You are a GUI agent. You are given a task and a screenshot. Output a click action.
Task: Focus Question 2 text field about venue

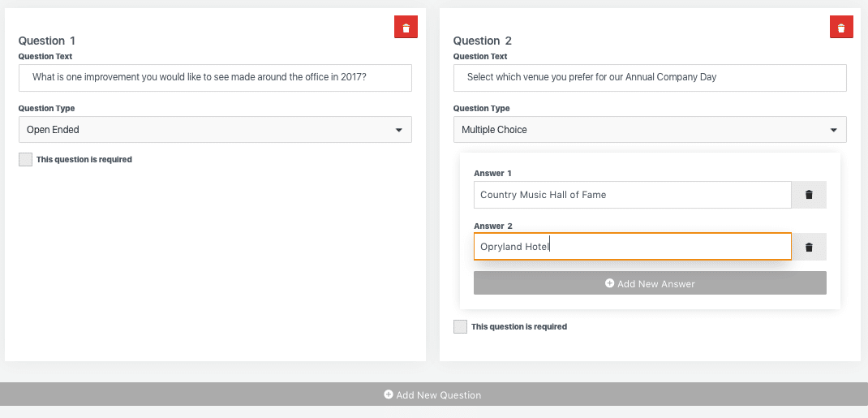pyautogui.click(x=650, y=77)
